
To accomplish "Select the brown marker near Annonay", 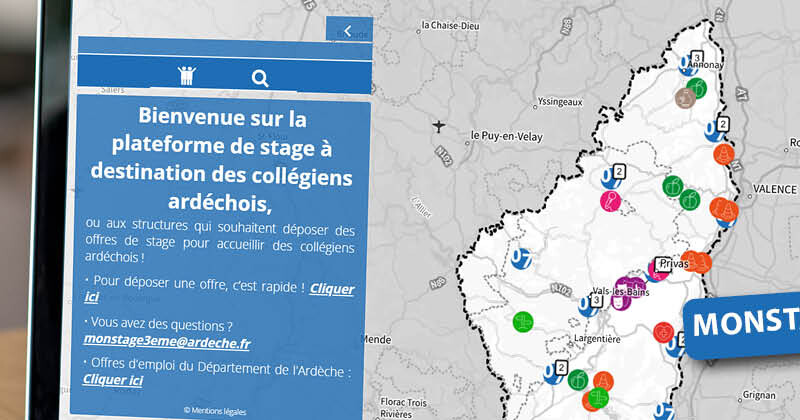I will [685, 97].
